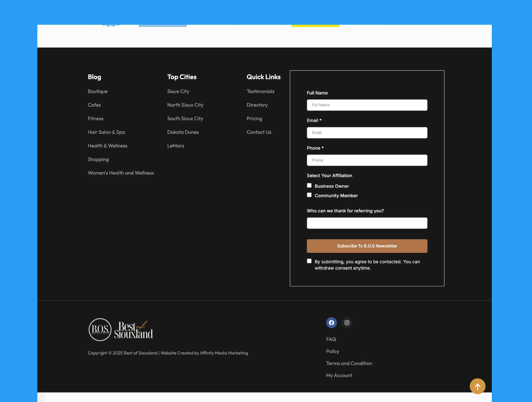532x402 pixels.
Task: Visit the Testimonials page
Action: (260, 91)
